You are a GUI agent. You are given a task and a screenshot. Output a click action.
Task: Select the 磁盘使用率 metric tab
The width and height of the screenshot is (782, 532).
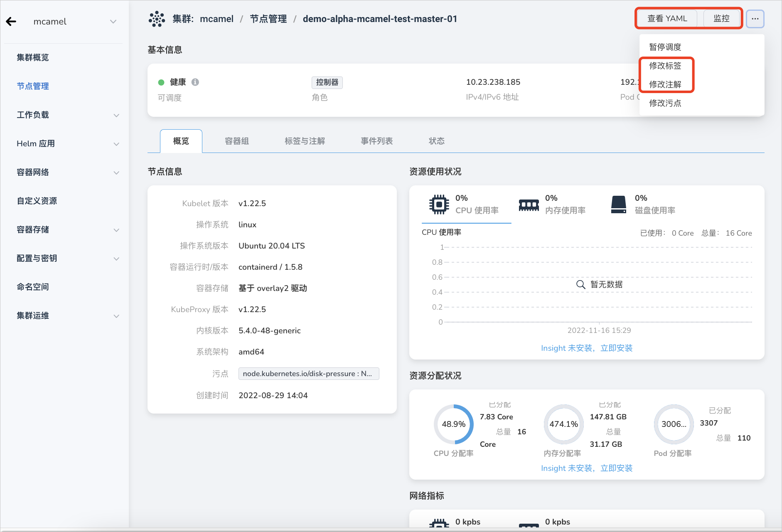[643, 204]
